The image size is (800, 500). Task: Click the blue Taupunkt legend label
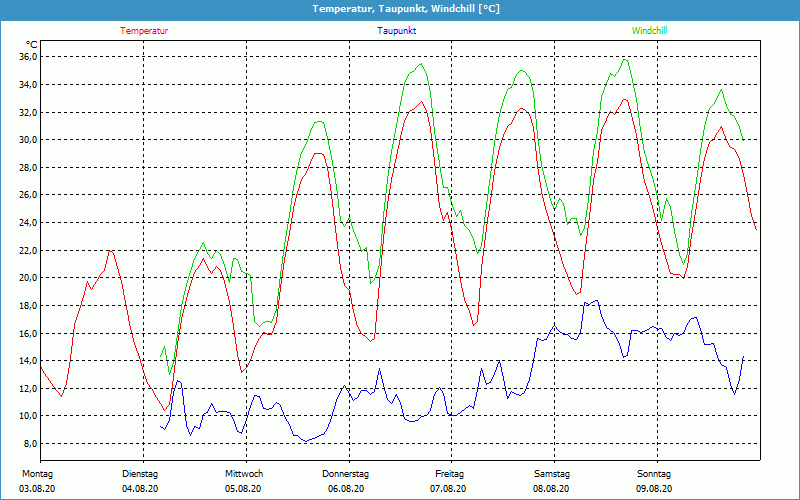[396, 31]
